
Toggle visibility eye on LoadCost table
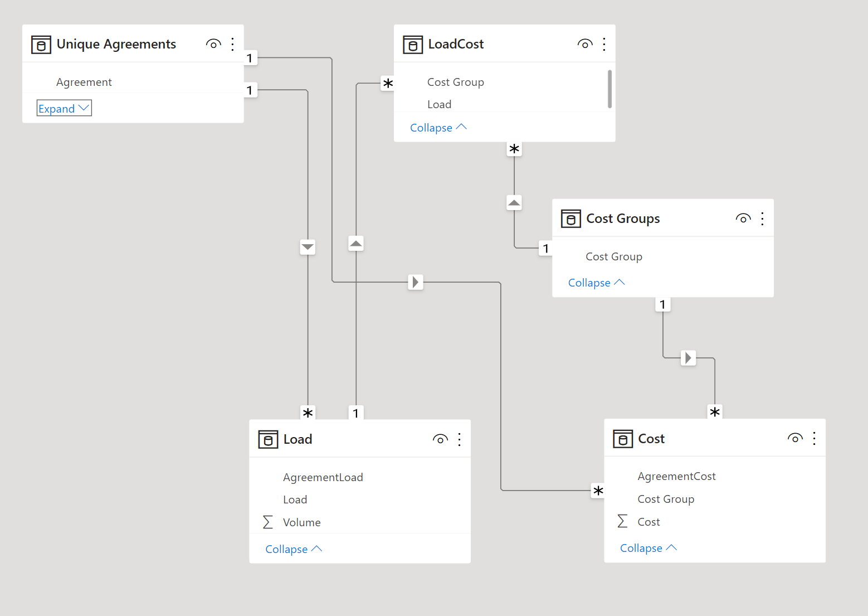coord(585,44)
